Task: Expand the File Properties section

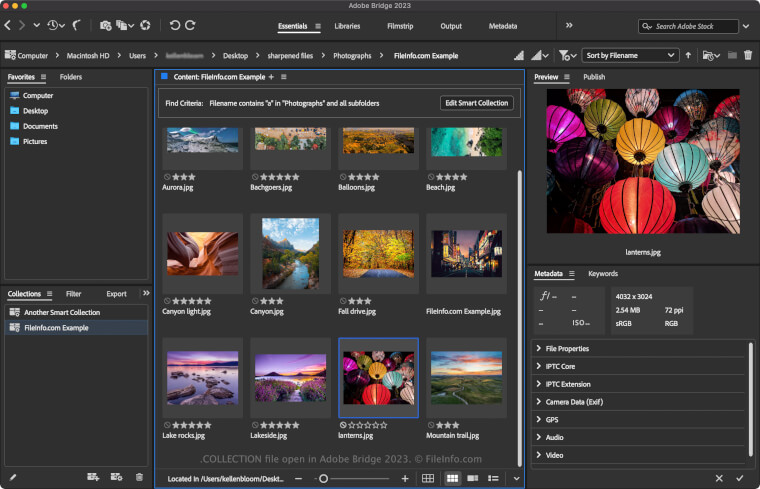Action: pyautogui.click(x=567, y=349)
